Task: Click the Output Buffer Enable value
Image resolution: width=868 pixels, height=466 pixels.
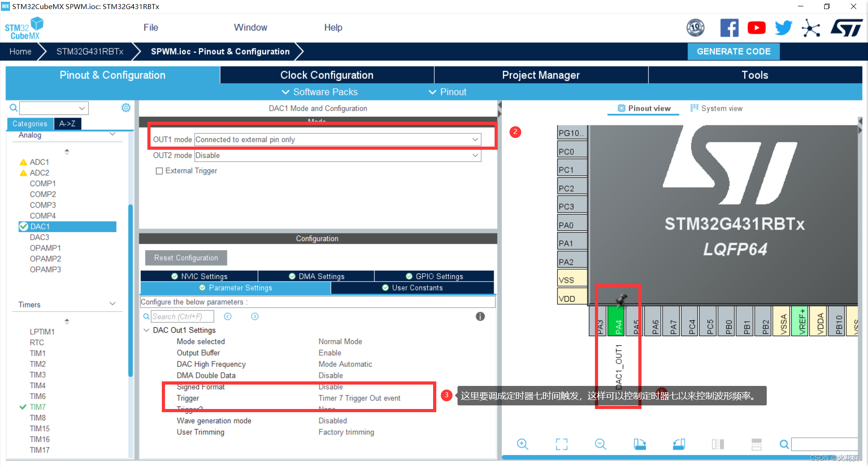Action: (330, 353)
